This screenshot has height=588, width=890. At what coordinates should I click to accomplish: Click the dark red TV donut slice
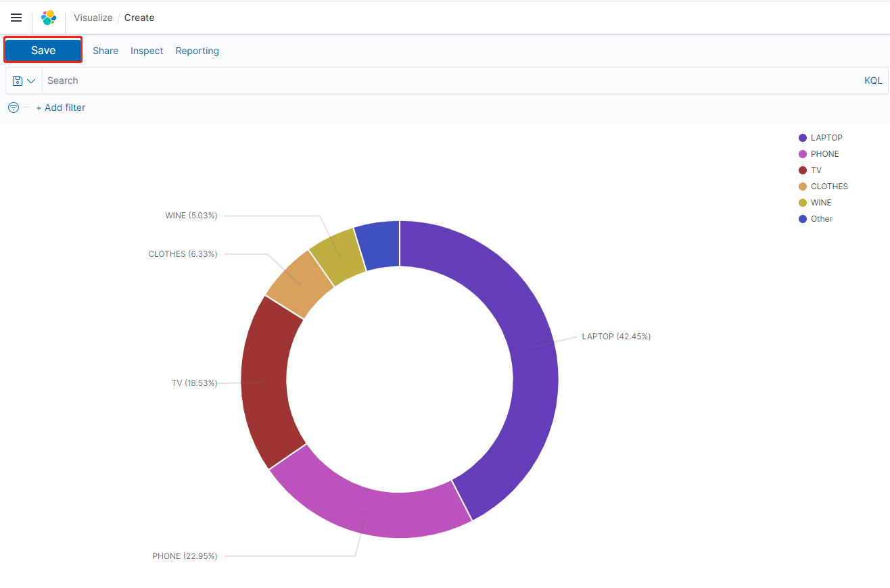[x=263, y=383]
